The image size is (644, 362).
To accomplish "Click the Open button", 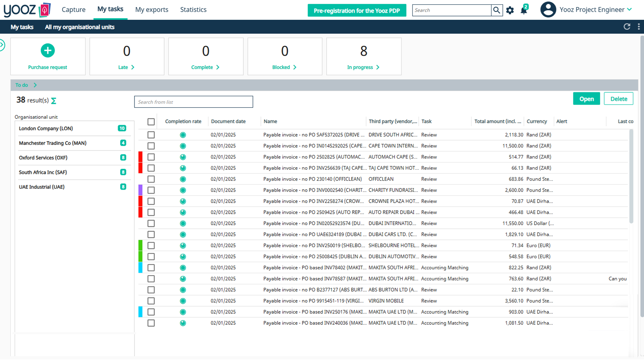I will click(x=586, y=99).
